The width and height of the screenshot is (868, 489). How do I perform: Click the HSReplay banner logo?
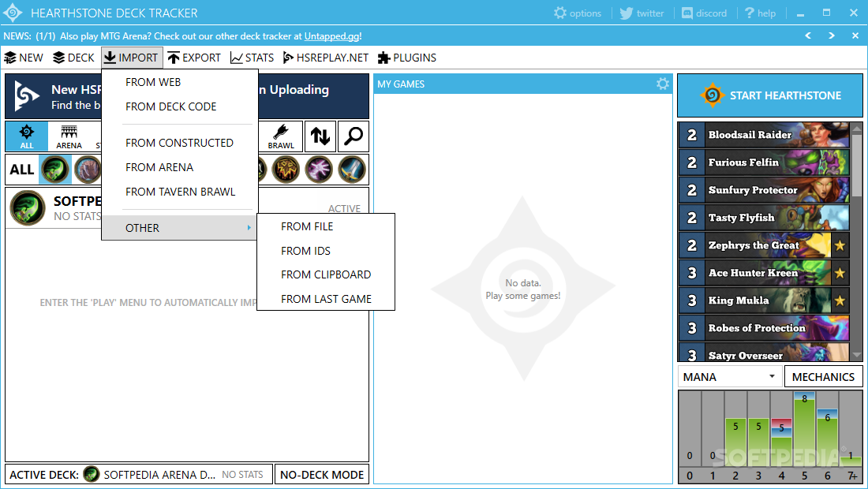(27, 96)
